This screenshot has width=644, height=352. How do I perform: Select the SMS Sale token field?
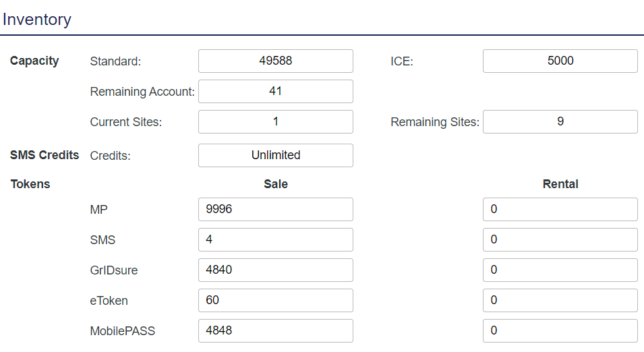tap(275, 239)
